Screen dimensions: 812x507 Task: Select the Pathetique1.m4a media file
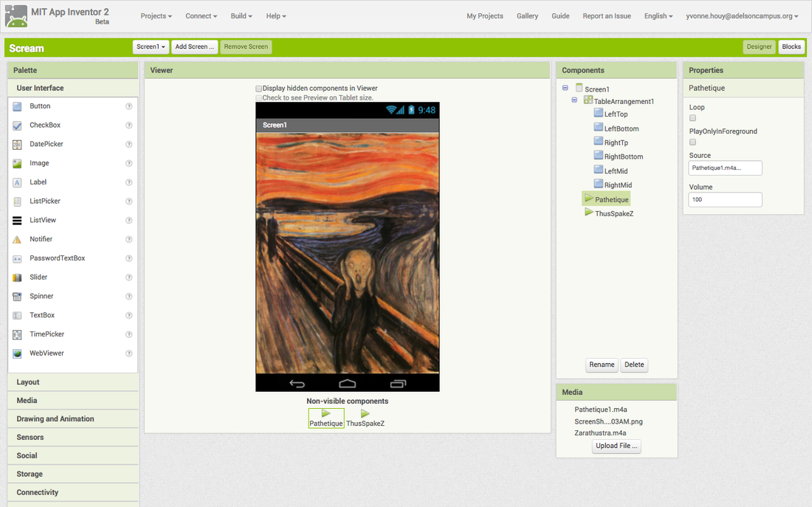pos(601,410)
